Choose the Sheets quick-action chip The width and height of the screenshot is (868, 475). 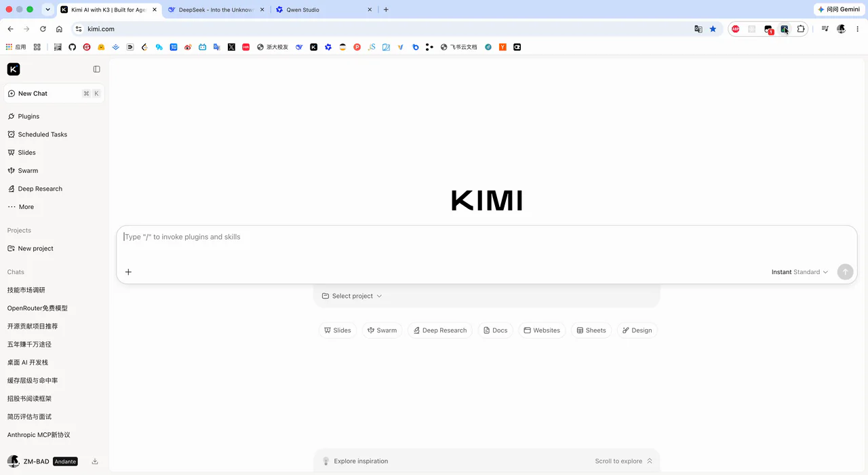tap(591, 330)
